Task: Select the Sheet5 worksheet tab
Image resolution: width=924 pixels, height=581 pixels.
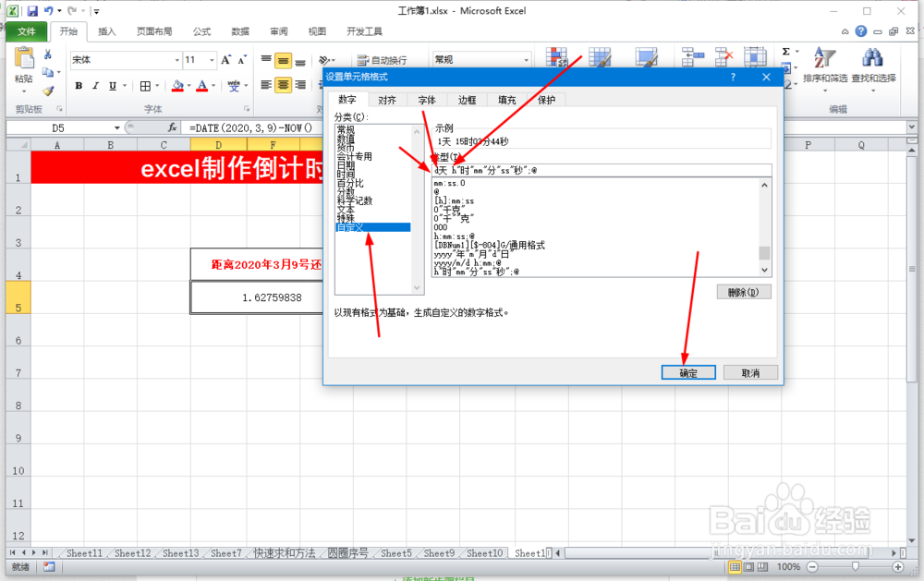Action: click(x=396, y=553)
